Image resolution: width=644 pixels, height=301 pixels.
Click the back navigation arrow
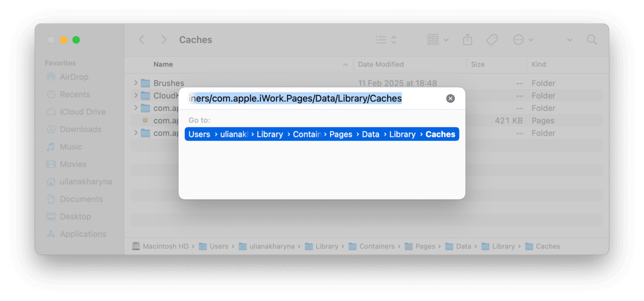tap(141, 40)
